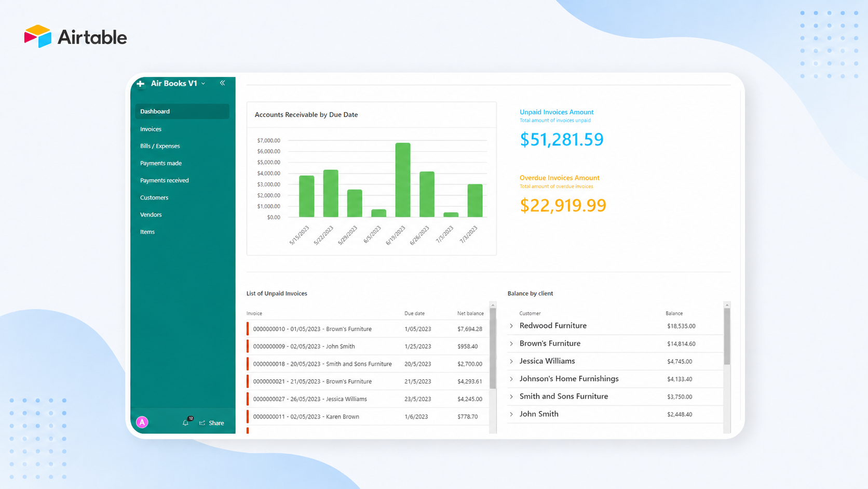Click the $51,281.59 unpaid amount

pos(562,139)
